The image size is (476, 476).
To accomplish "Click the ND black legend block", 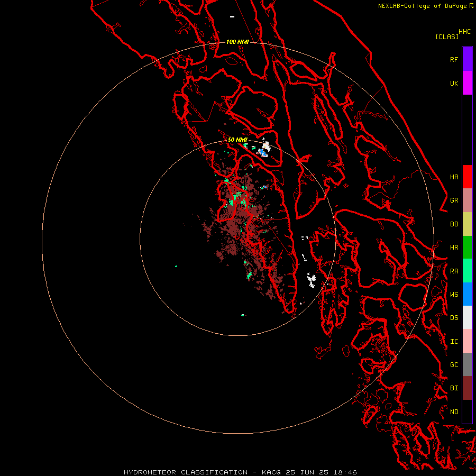I will point(467,411).
